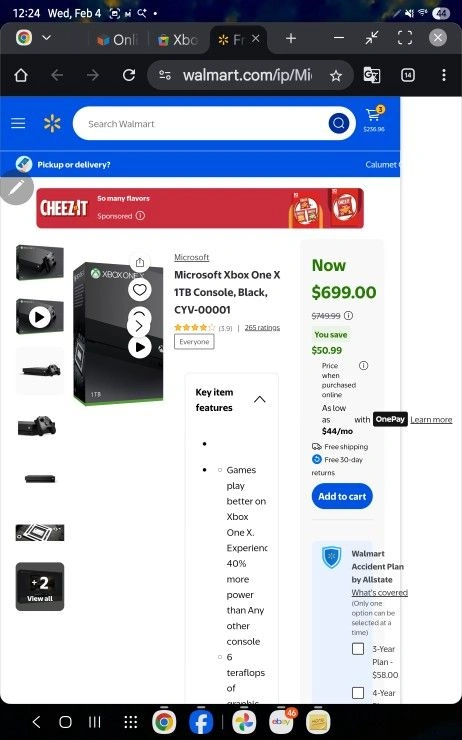This screenshot has width=462, height=740.
Task: Play the product video thumbnail
Action: click(x=40, y=317)
